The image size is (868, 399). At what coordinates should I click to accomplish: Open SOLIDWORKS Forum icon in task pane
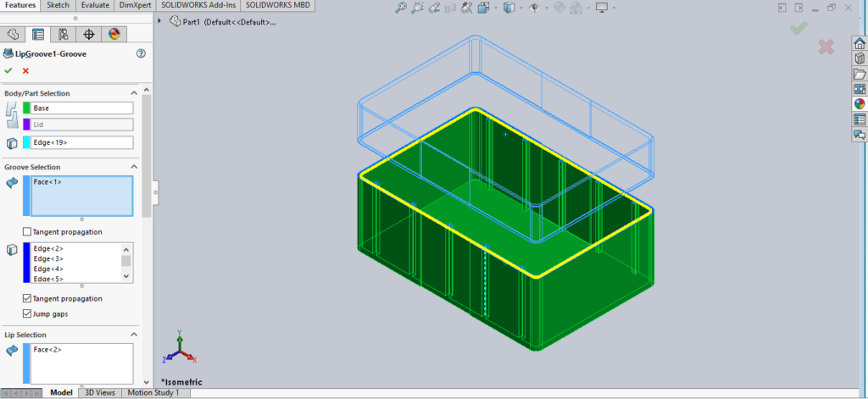[x=860, y=134]
